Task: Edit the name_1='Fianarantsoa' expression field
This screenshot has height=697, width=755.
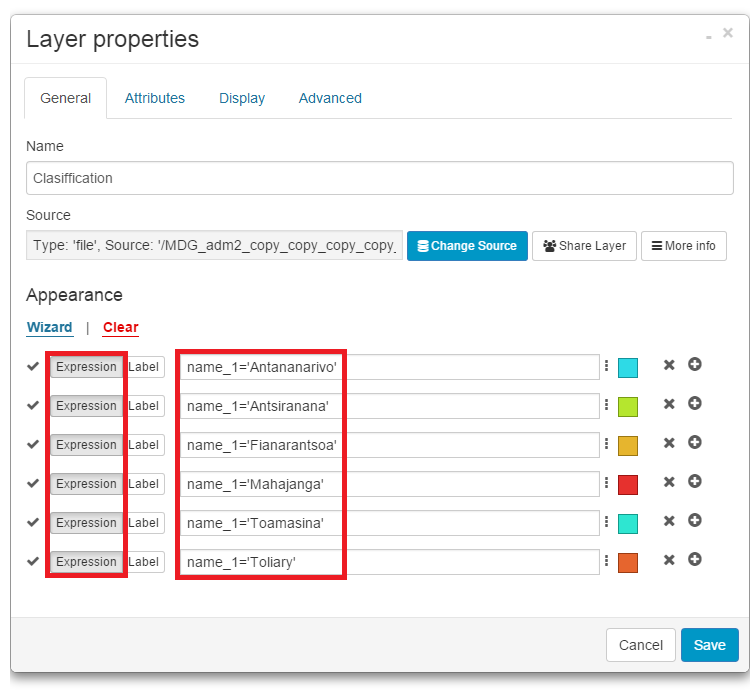Action: (390, 445)
